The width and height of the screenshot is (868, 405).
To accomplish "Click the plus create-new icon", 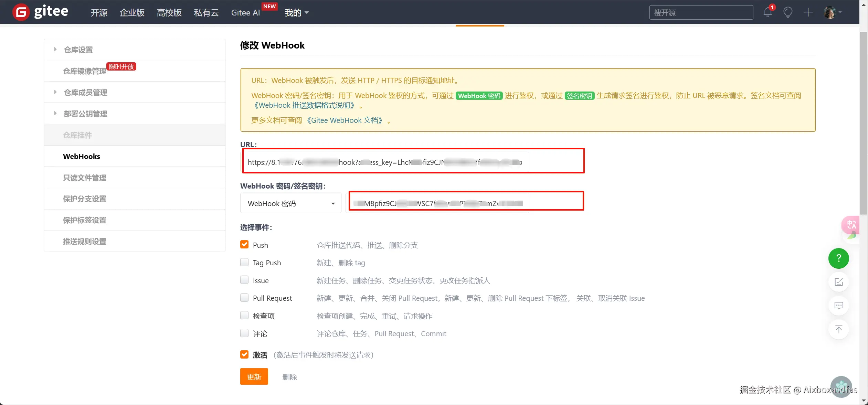I will click(x=808, y=12).
